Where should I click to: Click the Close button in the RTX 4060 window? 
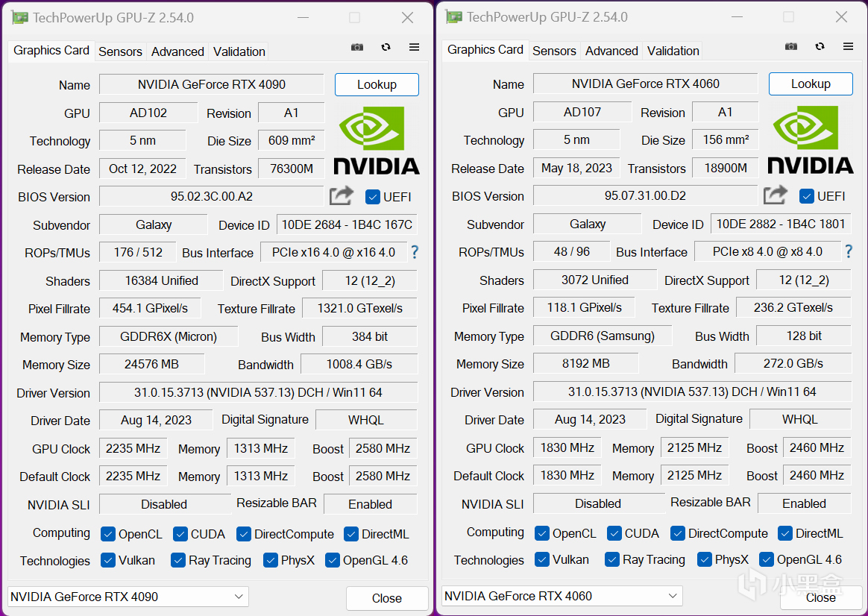(821, 598)
